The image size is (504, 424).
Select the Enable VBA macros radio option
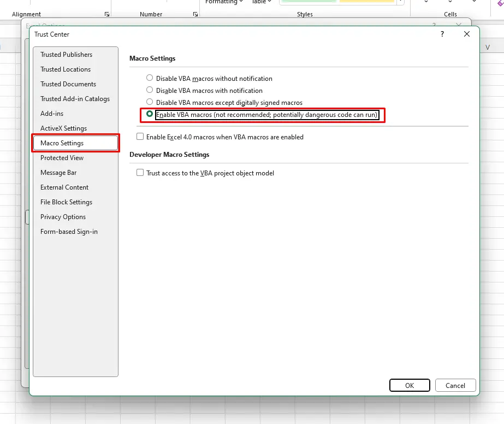[150, 115]
